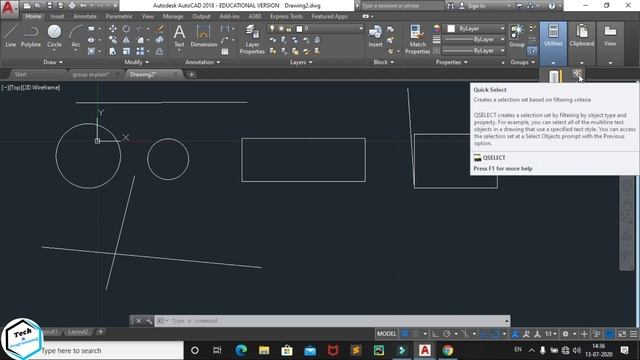Select the Line tool
This screenshot has width=640, height=360.
[11, 36]
